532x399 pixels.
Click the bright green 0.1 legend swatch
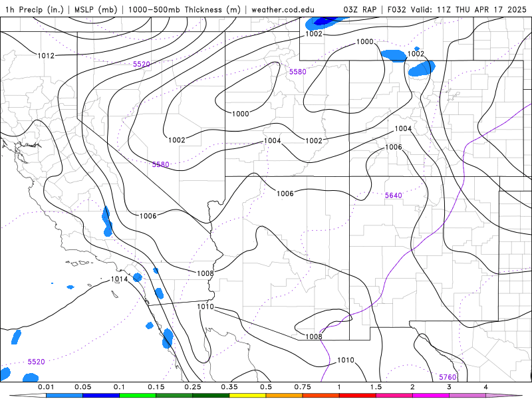tap(138, 396)
